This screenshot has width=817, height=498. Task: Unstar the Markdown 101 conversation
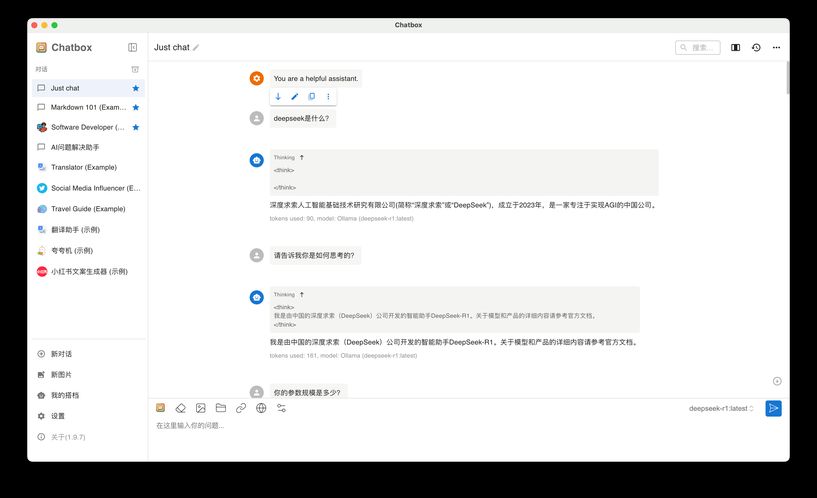coord(135,107)
